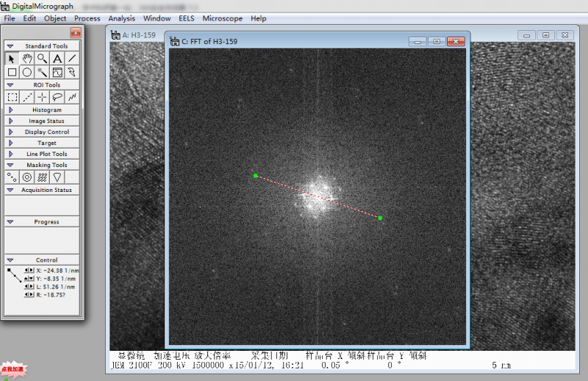Click the right green line endpoint handle
The width and height of the screenshot is (588, 381).
pyautogui.click(x=380, y=218)
